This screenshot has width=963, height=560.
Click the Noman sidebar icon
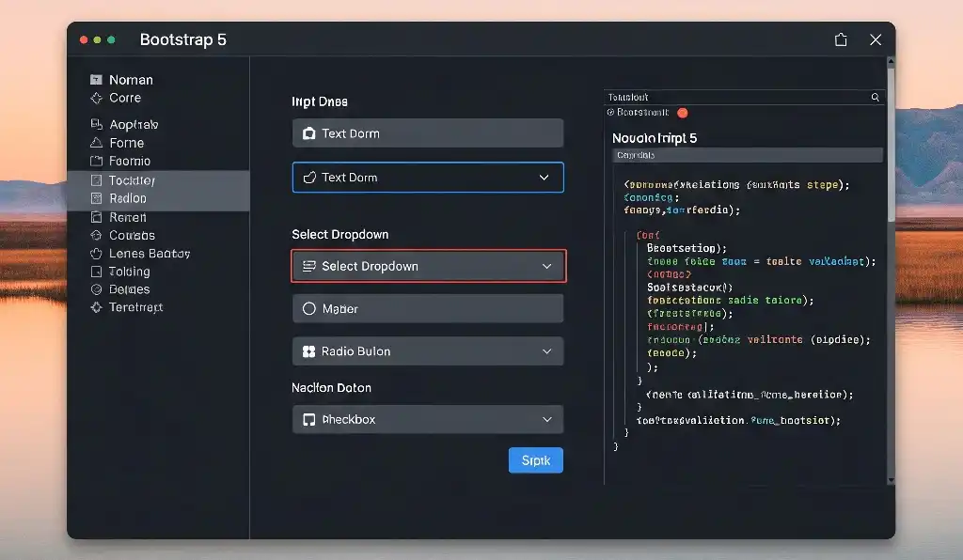(96, 80)
